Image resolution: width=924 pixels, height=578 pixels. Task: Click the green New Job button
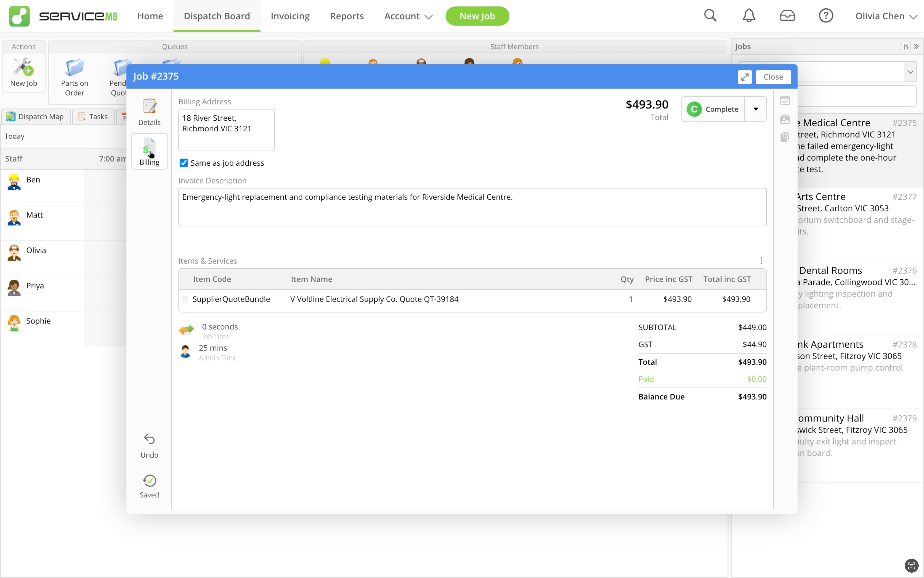477,16
